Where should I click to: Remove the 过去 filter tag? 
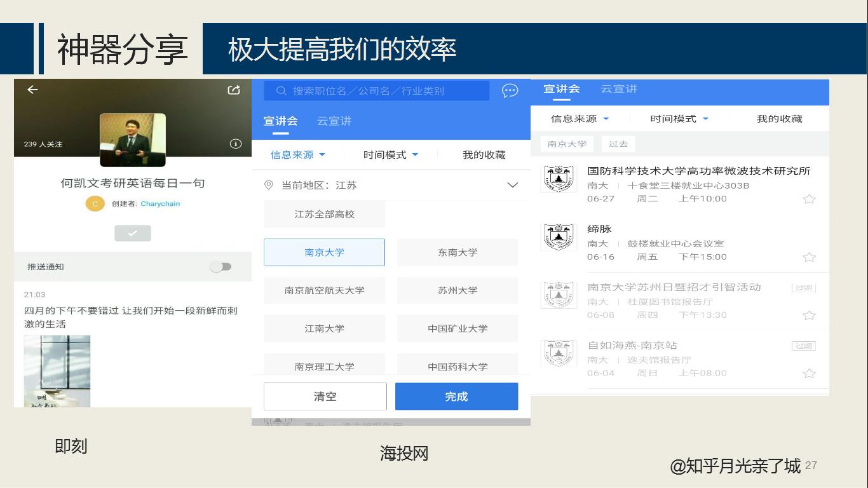tap(618, 144)
